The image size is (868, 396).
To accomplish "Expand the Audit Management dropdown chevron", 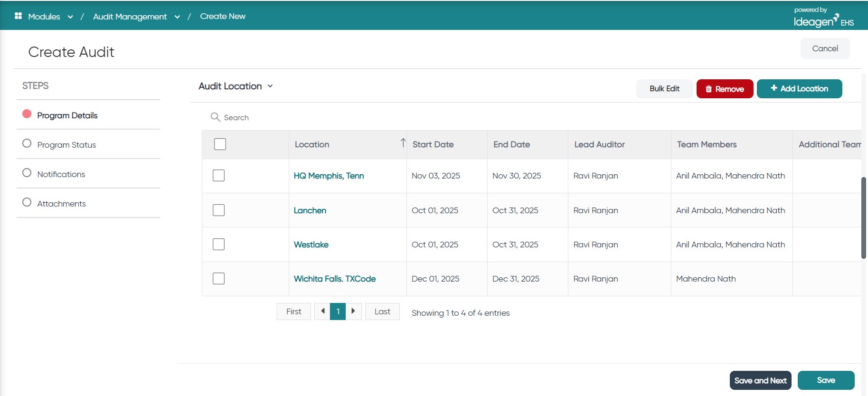I will [177, 17].
